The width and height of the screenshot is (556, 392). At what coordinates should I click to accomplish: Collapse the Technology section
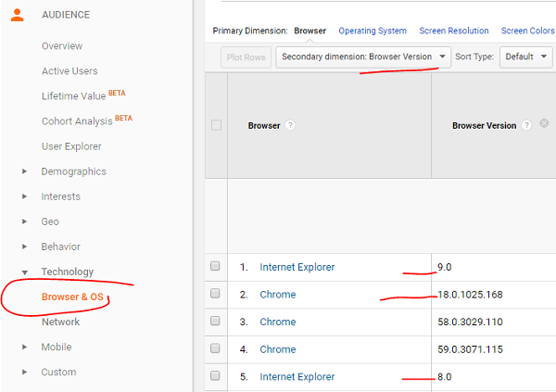coord(24,272)
